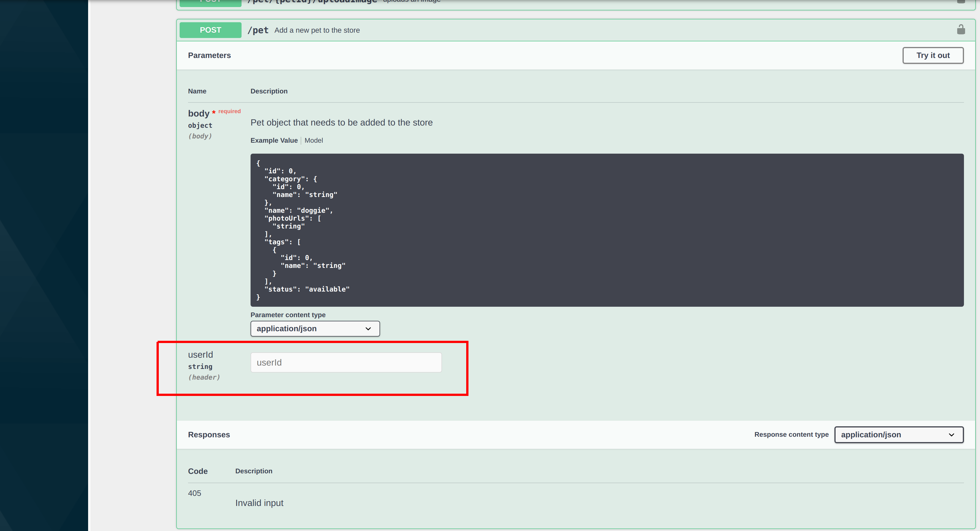
Task: Switch to the Example Value tab
Action: click(x=274, y=140)
